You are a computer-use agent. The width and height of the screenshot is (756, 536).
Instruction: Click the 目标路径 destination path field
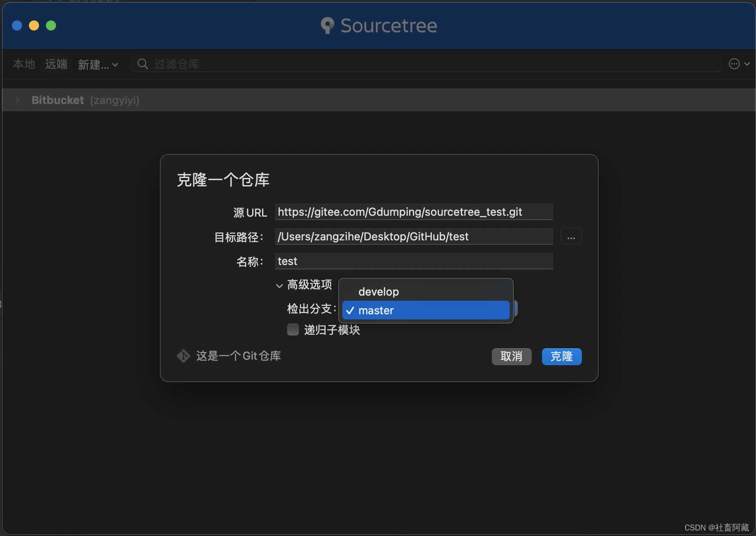414,237
